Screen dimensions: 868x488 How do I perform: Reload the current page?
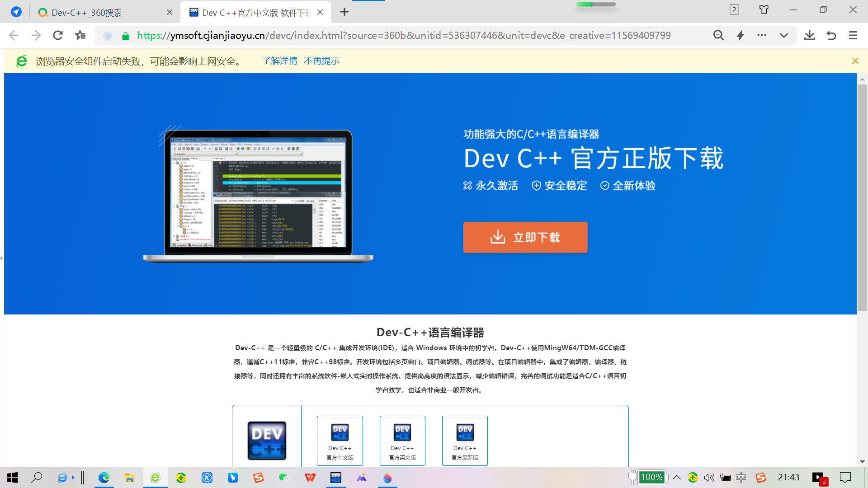click(x=58, y=35)
